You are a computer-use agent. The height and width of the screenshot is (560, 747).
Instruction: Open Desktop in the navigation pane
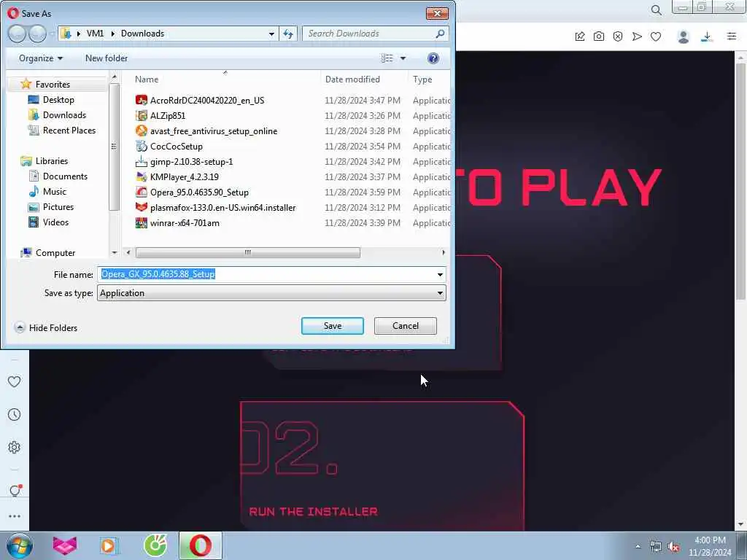[58, 99]
